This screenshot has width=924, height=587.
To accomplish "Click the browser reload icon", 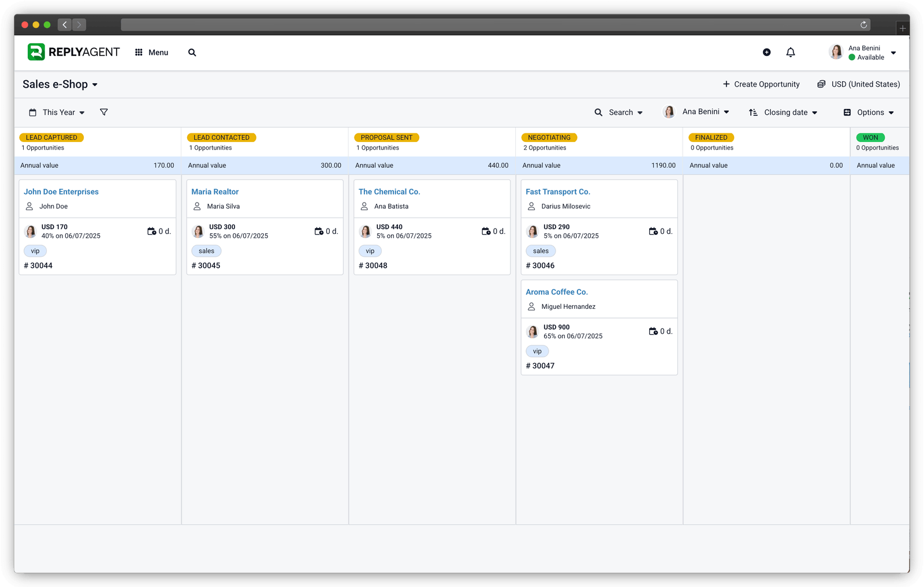I will [864, 24].
